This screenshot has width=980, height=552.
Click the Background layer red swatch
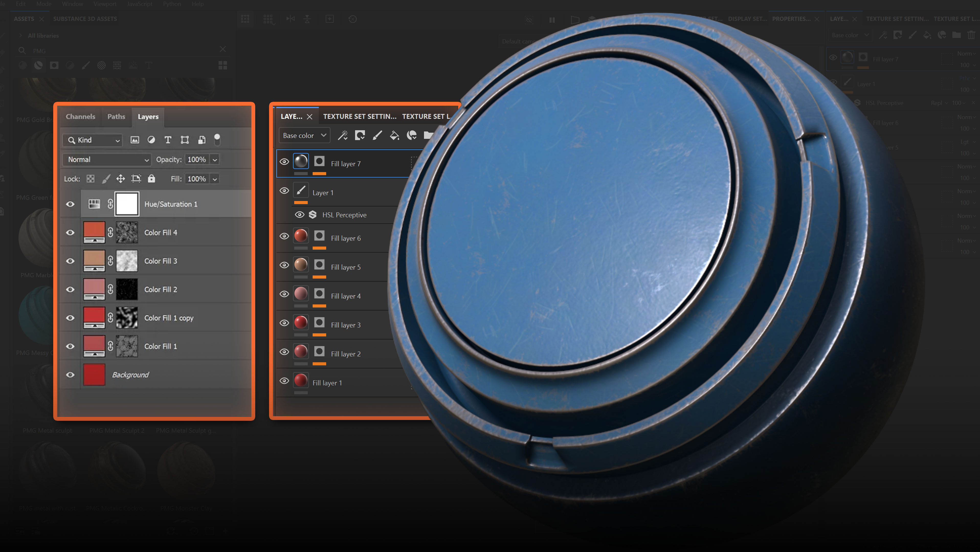(94, 375)
